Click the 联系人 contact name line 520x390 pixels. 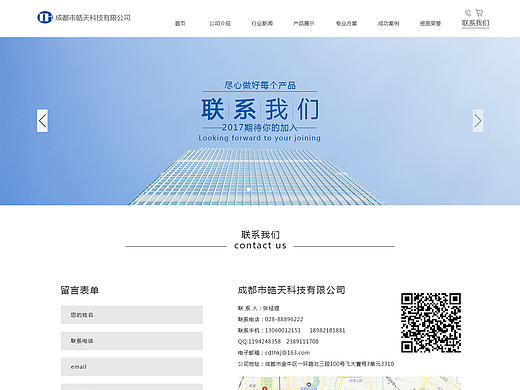tap(259, 308)
